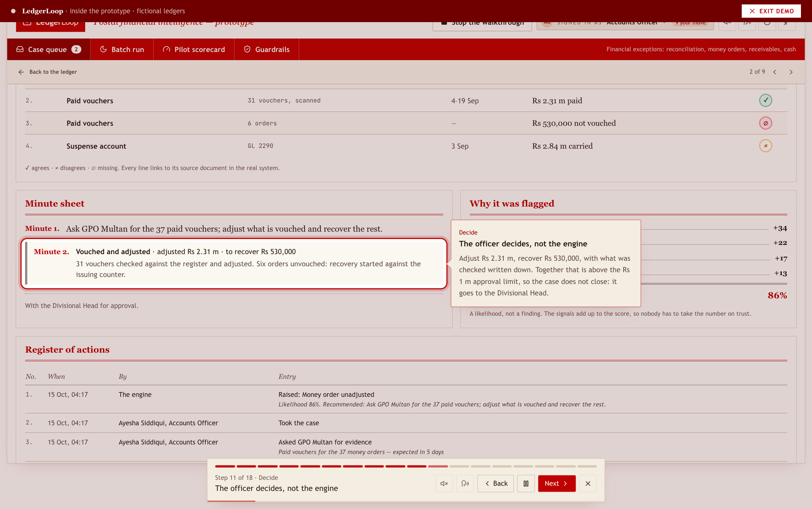The width and height of the screenshot is (812, 509).
Task: Click the orange disagrees icon on Suspense account
Action: click(x=766, y=146)
